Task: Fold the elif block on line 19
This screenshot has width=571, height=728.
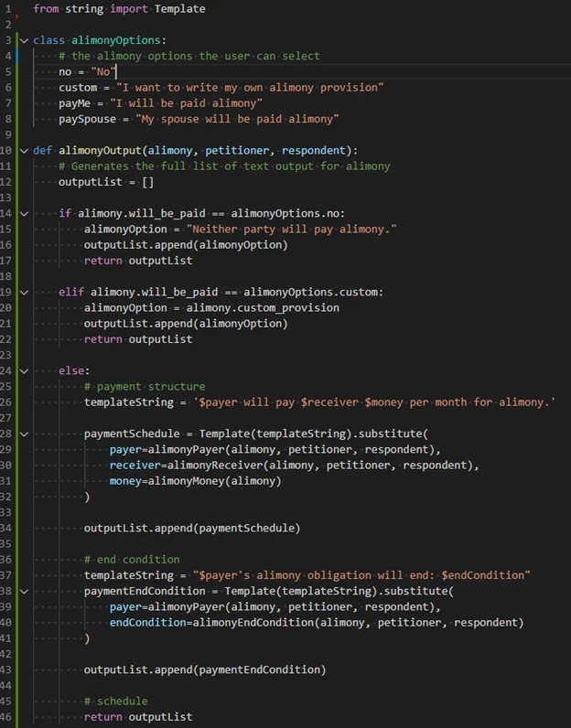Action: coord(23,292)
